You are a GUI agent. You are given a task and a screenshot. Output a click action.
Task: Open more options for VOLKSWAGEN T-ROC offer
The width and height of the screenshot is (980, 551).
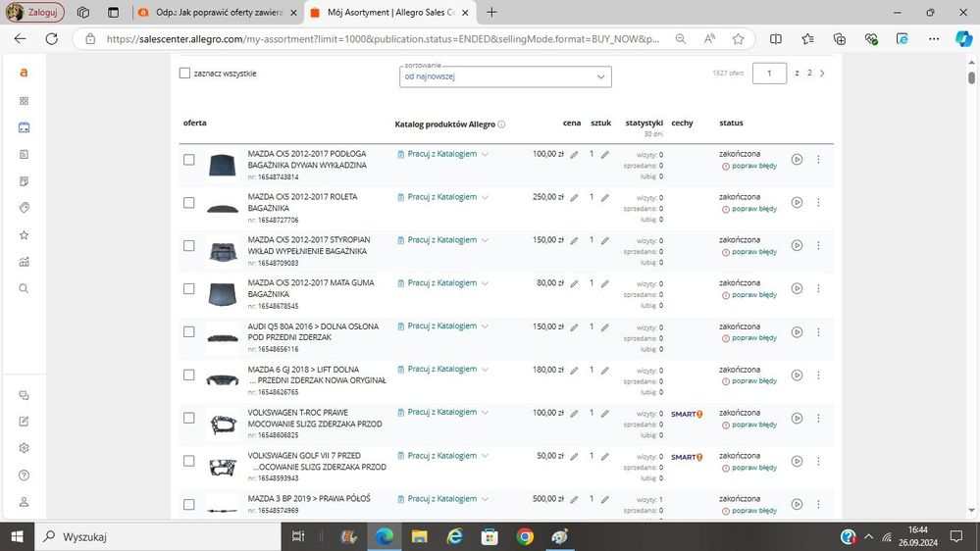click(x=818, y=418)
